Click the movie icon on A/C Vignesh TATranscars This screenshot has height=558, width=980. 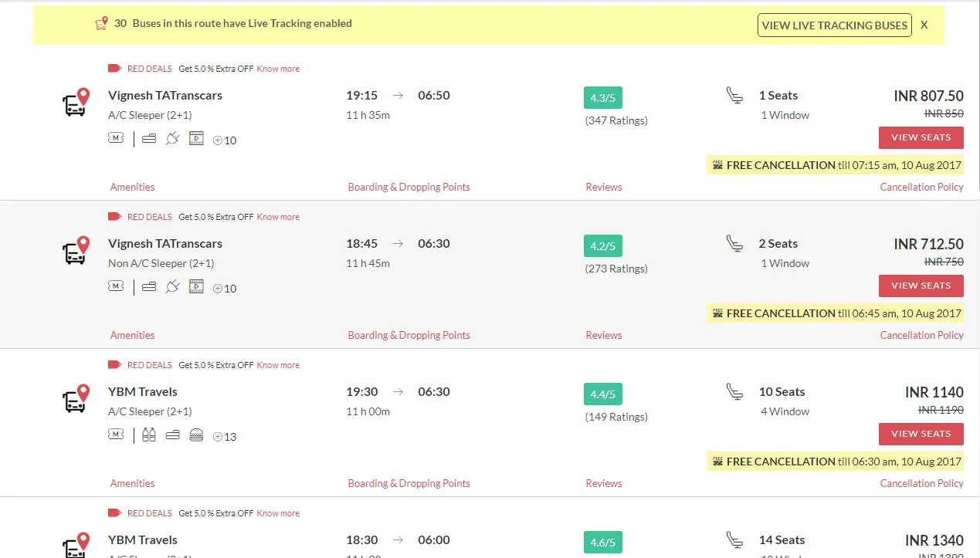(x=196, y=139)
